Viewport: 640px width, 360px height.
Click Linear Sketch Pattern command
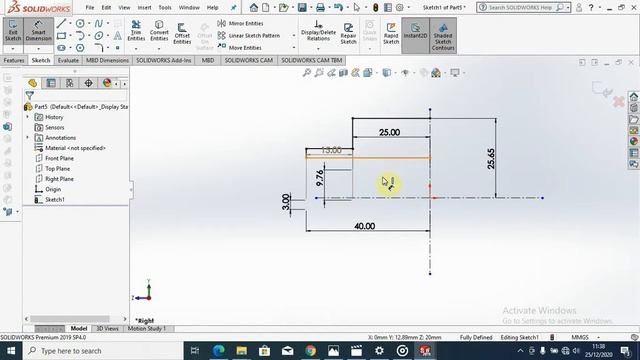249,36
